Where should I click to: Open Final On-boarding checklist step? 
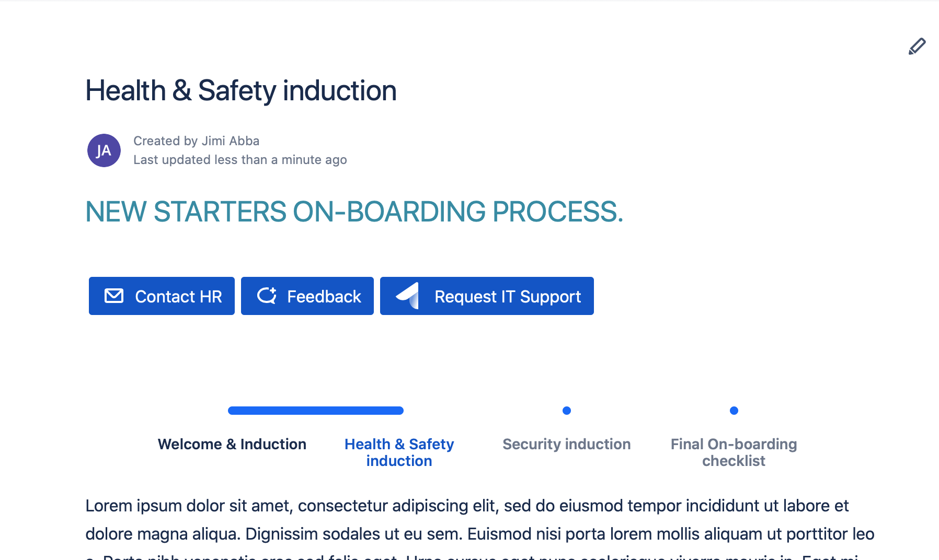[x=734, y=452]
